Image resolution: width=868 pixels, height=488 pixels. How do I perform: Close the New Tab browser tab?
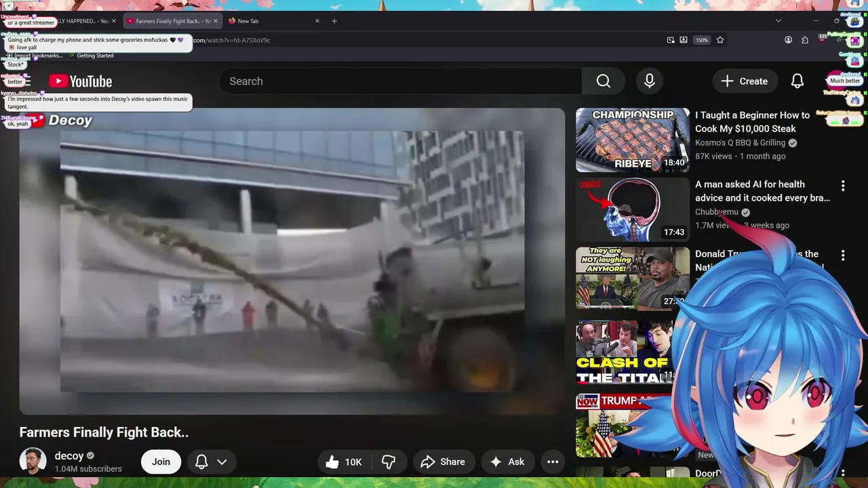pos(317,21)
